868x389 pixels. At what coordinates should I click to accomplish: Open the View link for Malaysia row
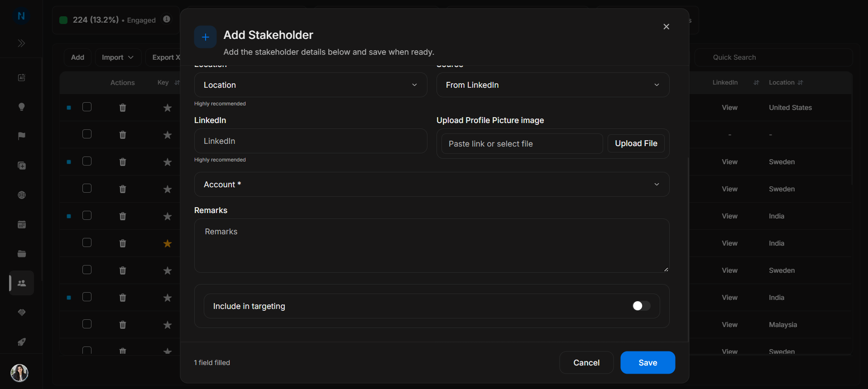point(729,325)
